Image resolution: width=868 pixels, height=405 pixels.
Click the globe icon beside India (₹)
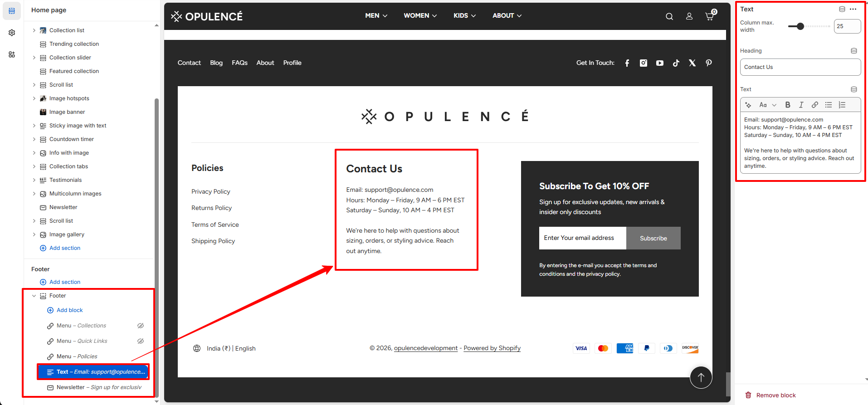click(x=197, y=348)
